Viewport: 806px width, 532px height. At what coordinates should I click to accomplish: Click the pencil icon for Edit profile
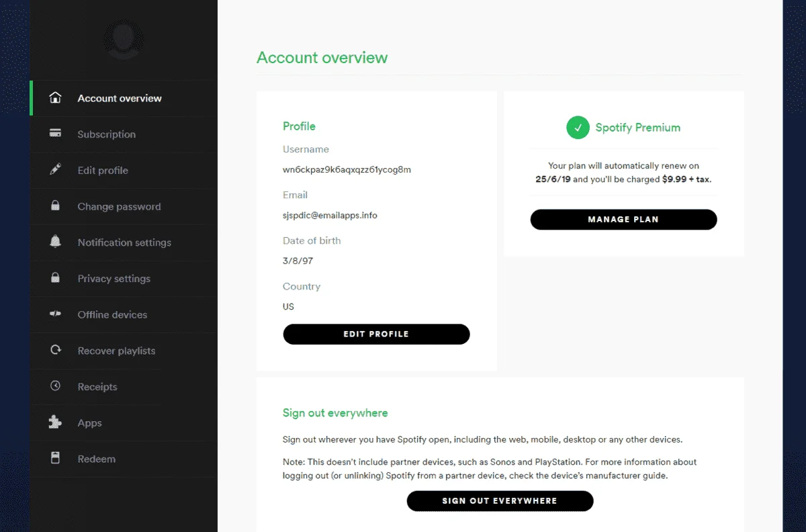coord(56,170)
